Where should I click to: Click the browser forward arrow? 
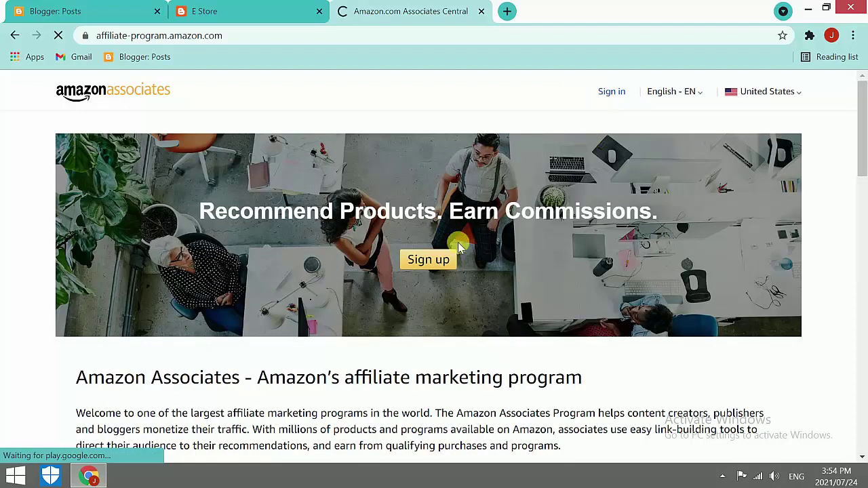pyautogui.click(x=37, y=35)
